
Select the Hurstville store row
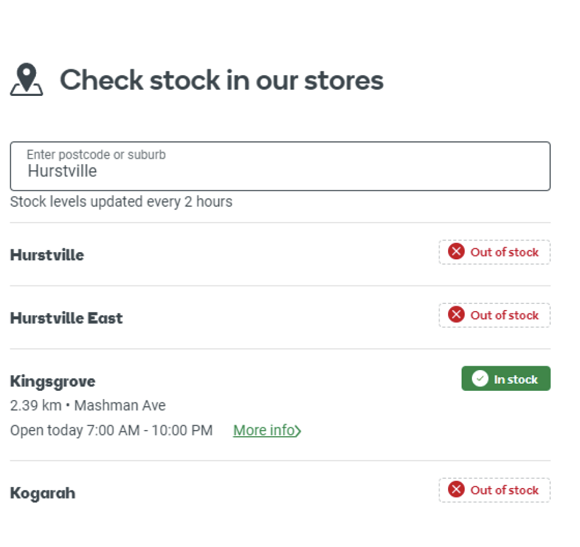coord(280,254)
